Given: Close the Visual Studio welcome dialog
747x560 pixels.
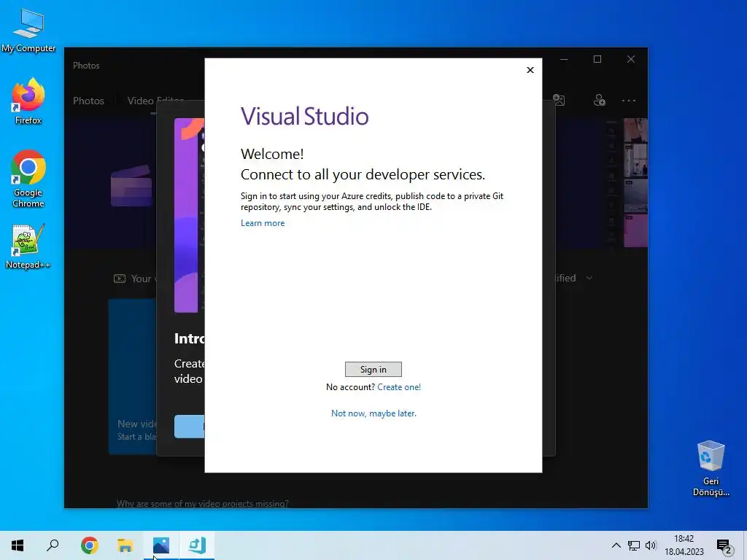Looking at the screenshot, I should (530, 70).
